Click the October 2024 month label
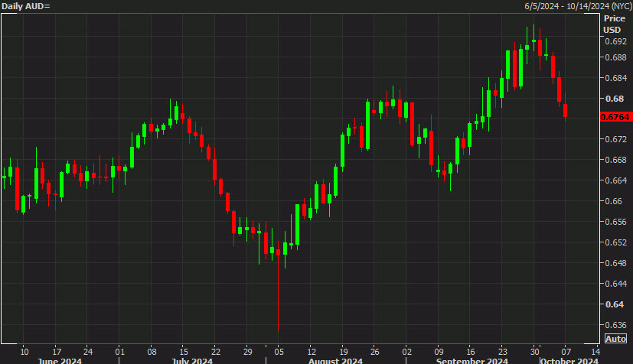Image resolution: width=633 pixels, height=364 pixels. tap(569, 360)
